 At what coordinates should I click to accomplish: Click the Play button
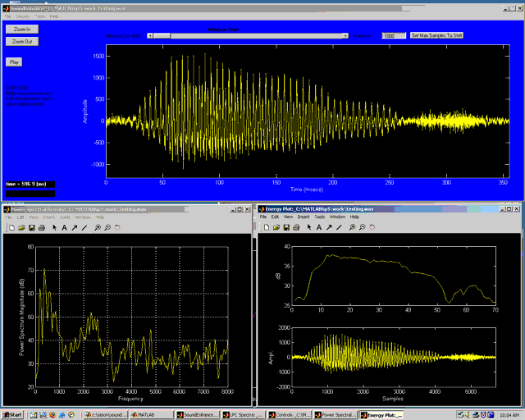pyautogui.click(x=14, y=62)
